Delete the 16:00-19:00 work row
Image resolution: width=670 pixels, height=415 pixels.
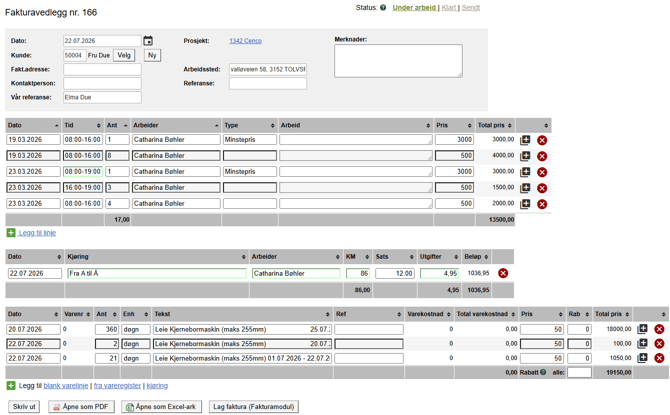[x=542, y=188]
